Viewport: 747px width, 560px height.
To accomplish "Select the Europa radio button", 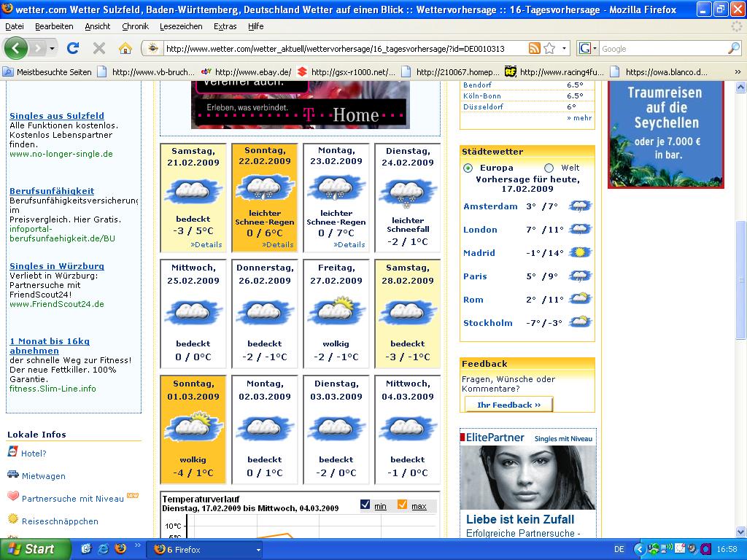I will (x=468, y=168).
